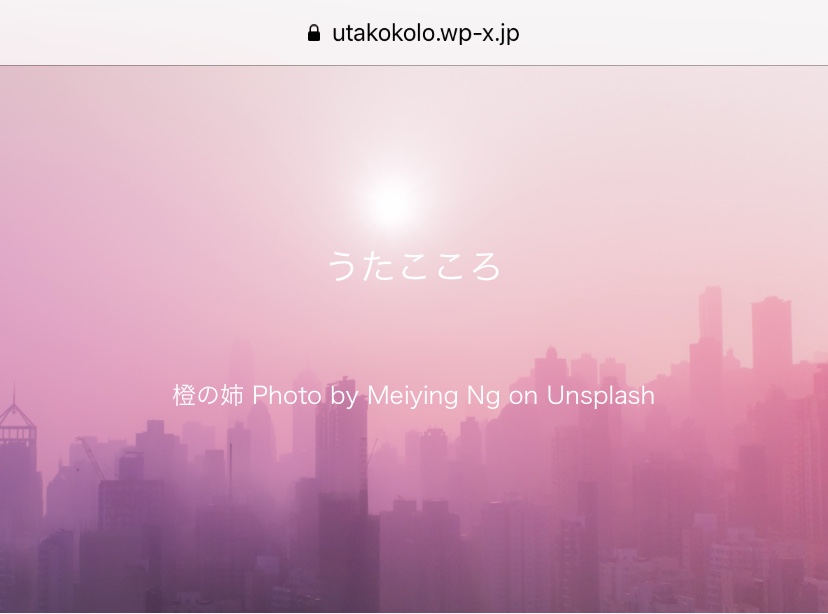Open the うたこころ site title
The height and width of the screenshot is (614, 828).
pos(414,266)
